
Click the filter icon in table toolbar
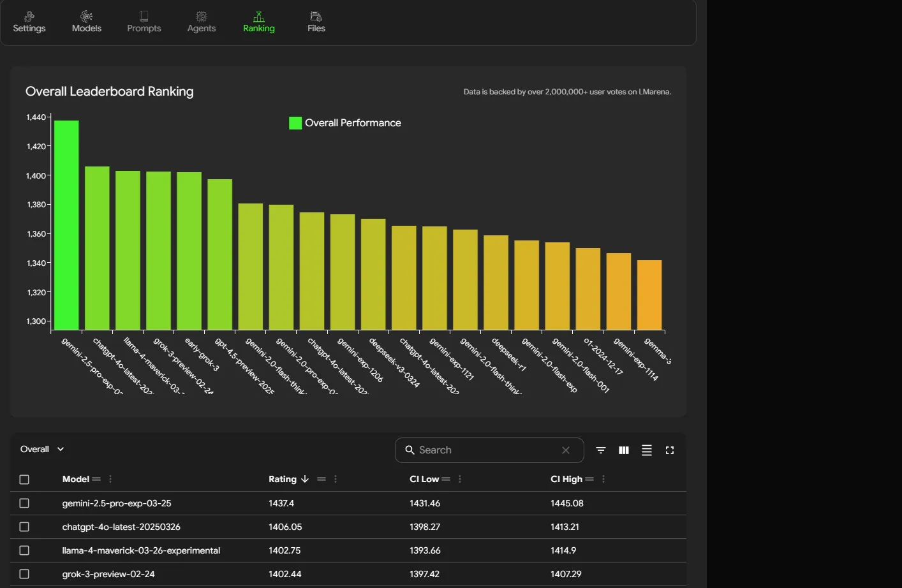pyautogui.click(x=600, y=450)
